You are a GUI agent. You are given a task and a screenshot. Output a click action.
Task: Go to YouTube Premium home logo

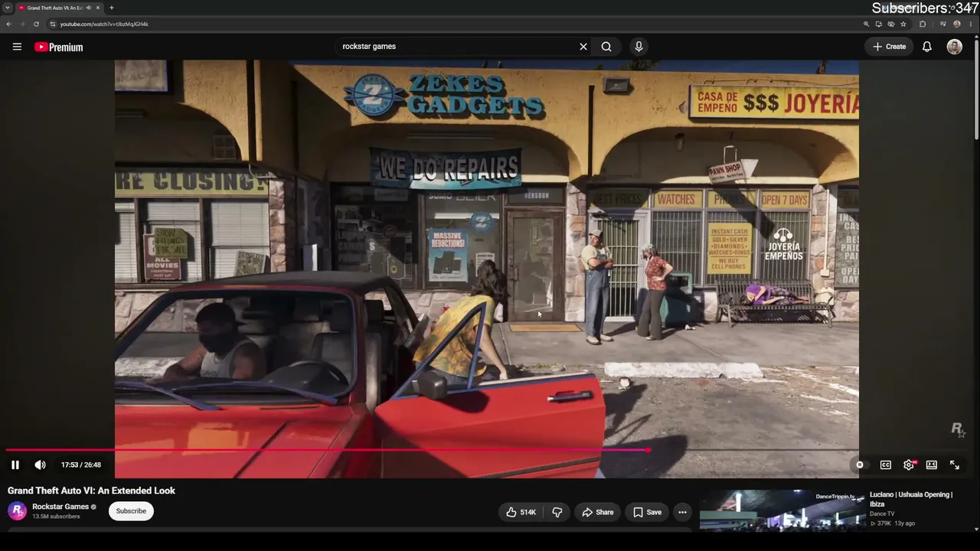(x=58, y=47)
